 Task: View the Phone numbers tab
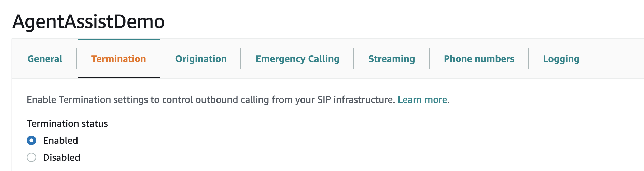(479, 59)
